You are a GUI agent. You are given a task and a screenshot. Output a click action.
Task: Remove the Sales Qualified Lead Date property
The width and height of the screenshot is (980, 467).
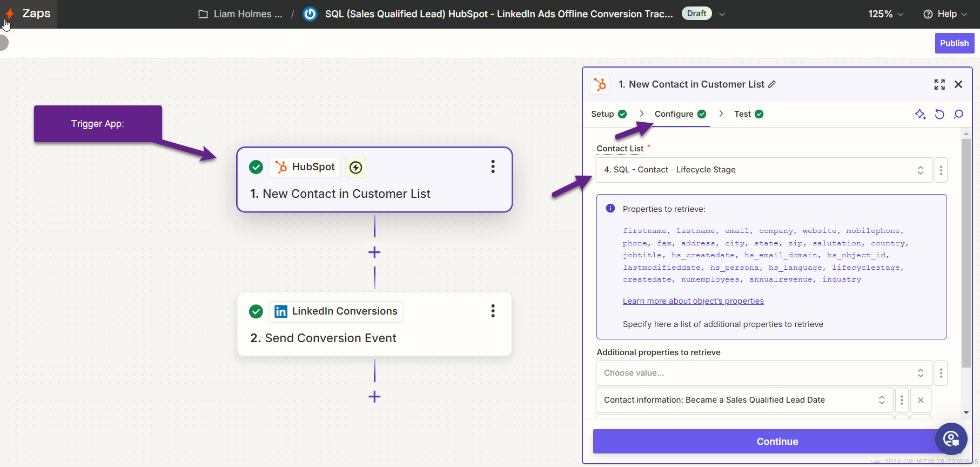coord(921,400)
